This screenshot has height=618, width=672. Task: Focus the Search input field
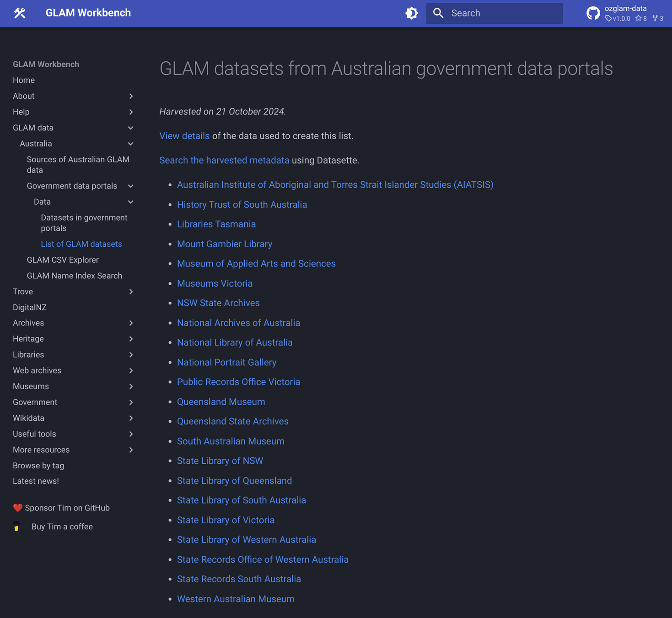(494, 13)
